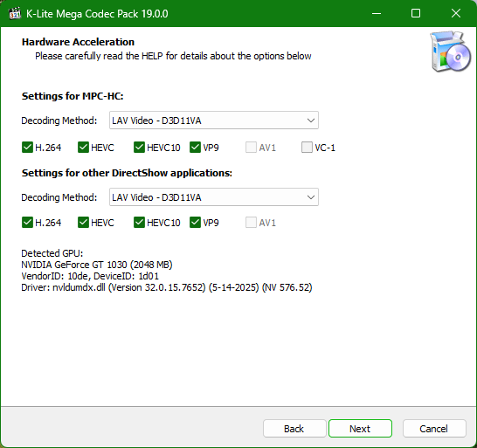477x448 pixels.
Task: Click the 'Hardware Acceleration' heading
Action: click(x=78, y=42)
